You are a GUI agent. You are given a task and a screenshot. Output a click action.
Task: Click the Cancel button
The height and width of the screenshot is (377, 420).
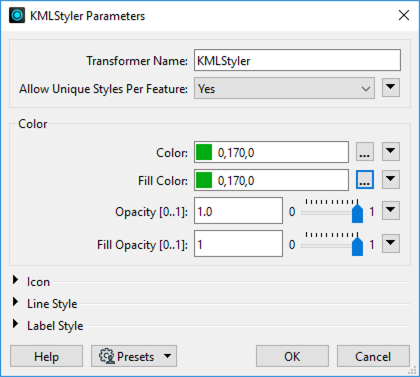pyautogui.click(x=373, y=356)
